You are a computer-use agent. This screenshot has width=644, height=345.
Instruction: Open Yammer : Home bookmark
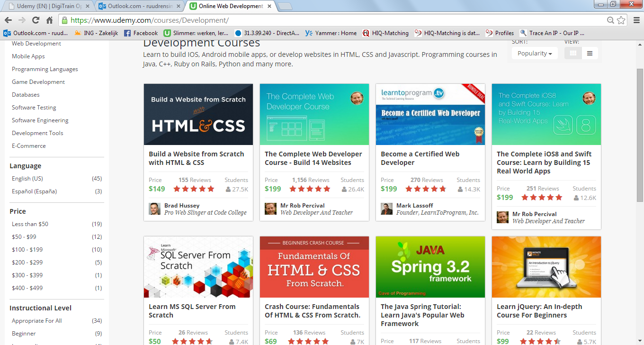331,33
